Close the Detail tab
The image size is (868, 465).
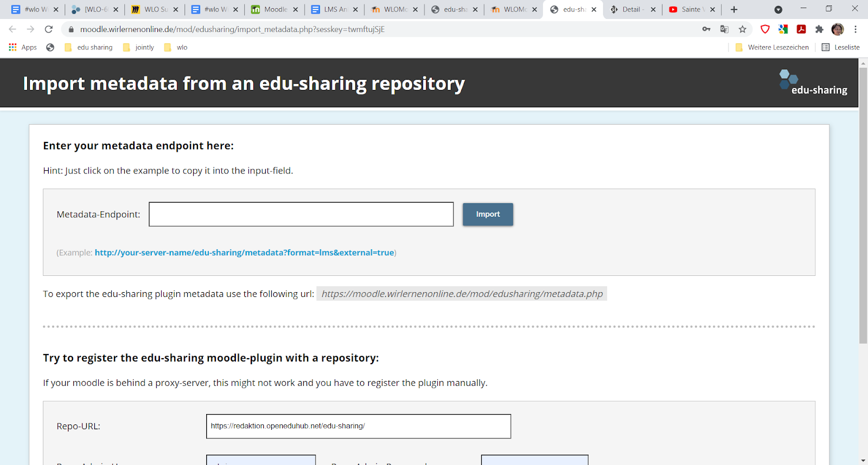click(x=653, y=9)
